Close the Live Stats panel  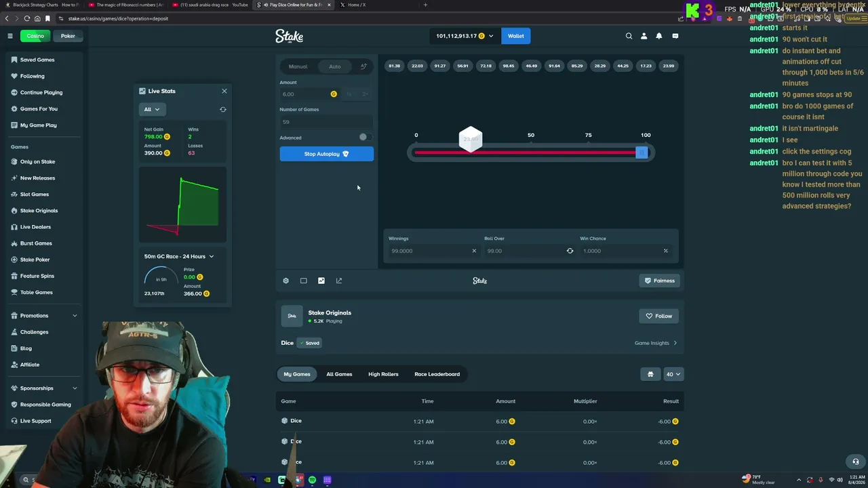(x=224, y=91)
